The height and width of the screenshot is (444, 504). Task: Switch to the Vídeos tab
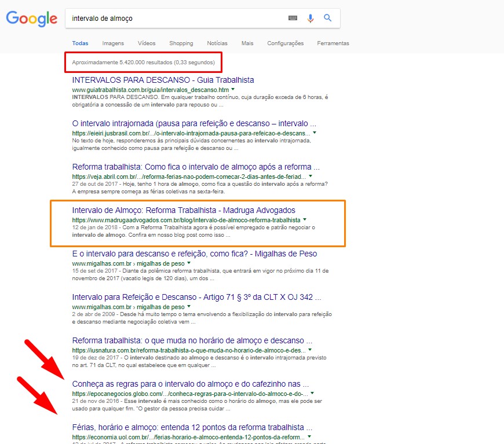pos(147,43)
